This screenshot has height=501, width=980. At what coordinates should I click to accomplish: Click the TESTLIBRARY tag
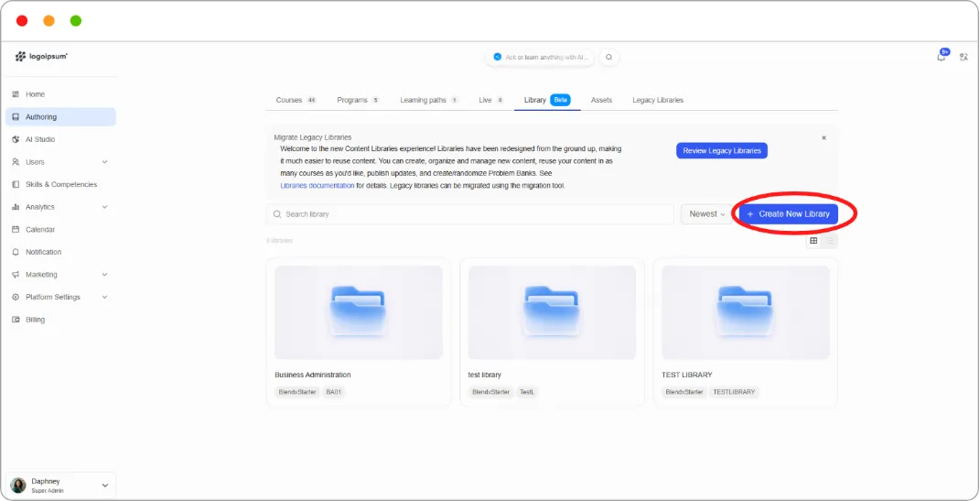pyautogui.click(x=735, y=392)
